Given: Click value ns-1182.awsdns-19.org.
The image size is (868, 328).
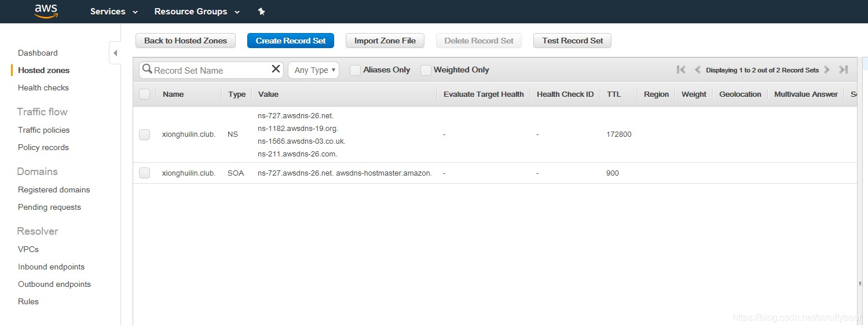Looking at the screenshot, I should 298,128.
